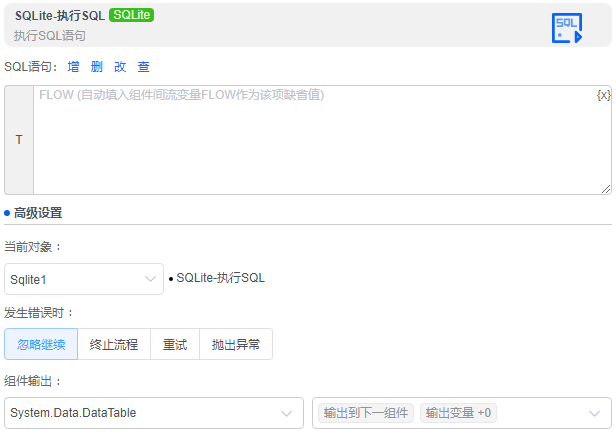The height and width of the screenshot is (435, 616).
Task: Click the SQLite-执行SQL component title
Action: [60, 16]
